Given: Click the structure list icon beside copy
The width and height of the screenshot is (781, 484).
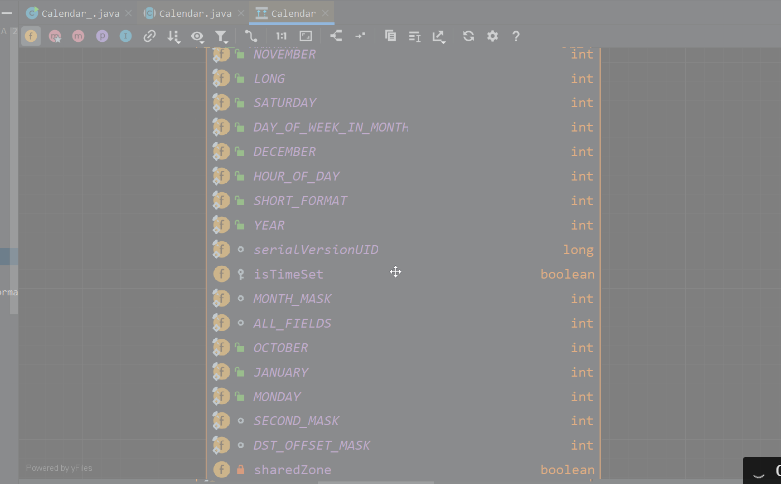Looking at the screenshot, I should [x=414, y=36].
